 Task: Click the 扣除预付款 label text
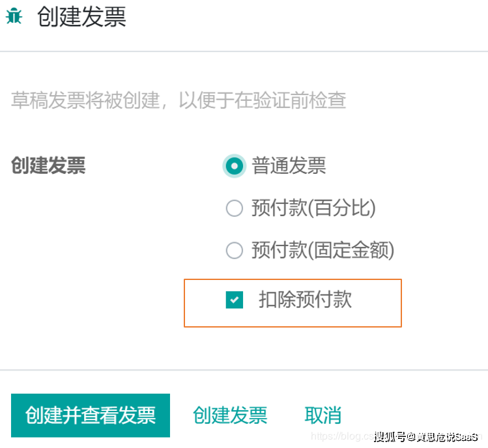pos(305,300)
